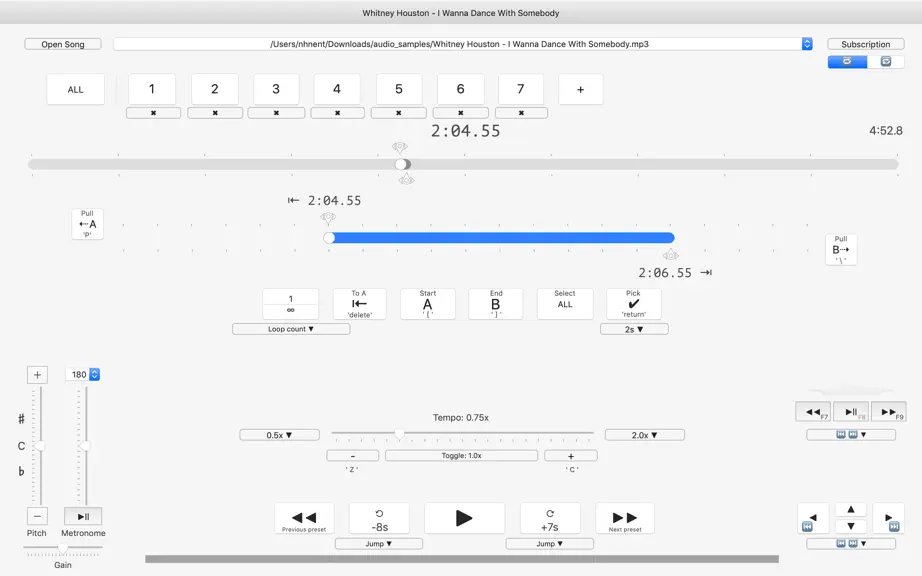Screen dimensions: 922x576
Task: Jump back with the -8s button
Action: [x=379, y=518]
